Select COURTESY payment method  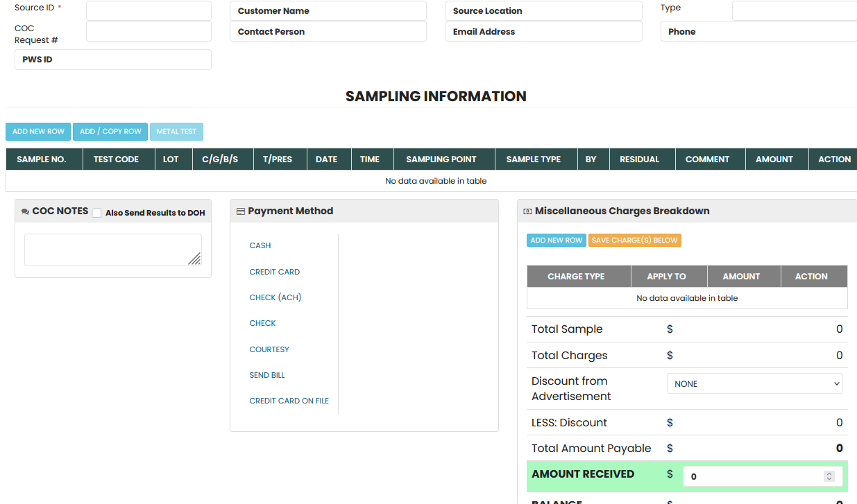[269, 349]
